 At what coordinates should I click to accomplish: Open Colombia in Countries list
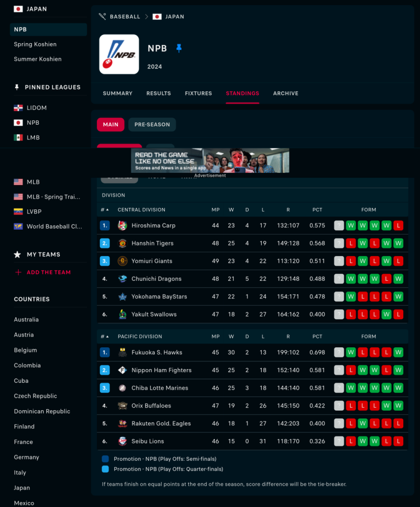click(x=27, y=366)
